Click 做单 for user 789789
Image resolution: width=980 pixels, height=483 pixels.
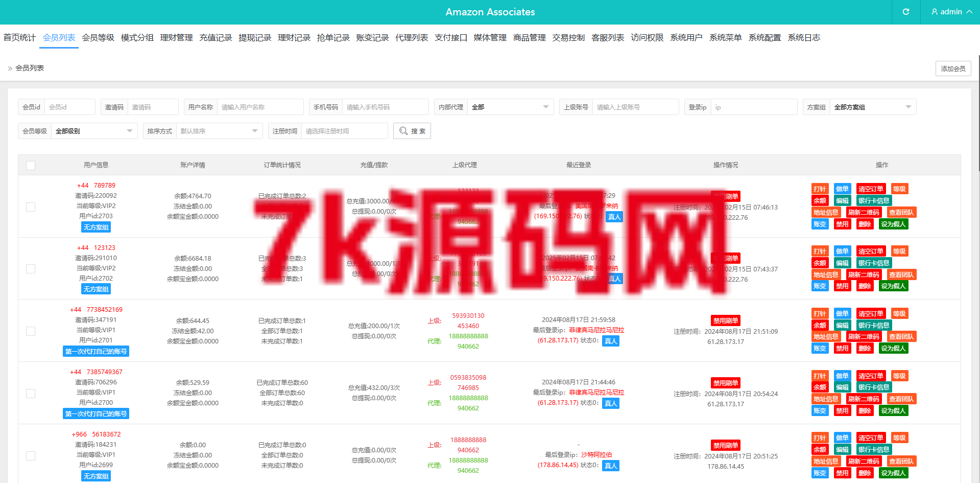842,189
